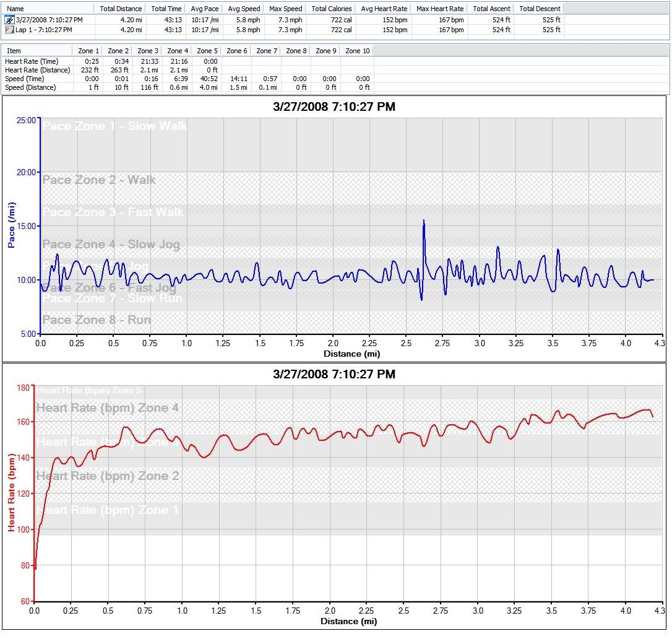Image resolution: width=672 pixels, height=644 pixels.
Task: Click the Total Time column header
Action: tap(166, 9)
